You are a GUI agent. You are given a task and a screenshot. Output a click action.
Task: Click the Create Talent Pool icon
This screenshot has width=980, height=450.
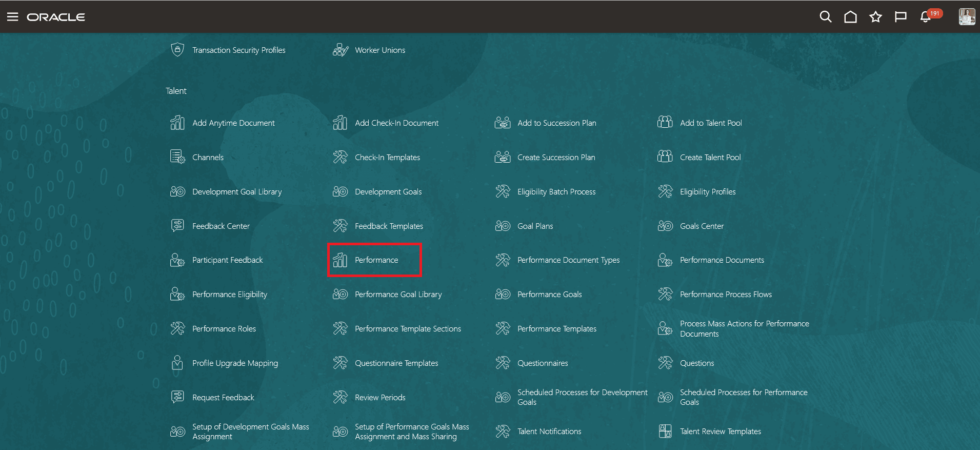point(665,156)
